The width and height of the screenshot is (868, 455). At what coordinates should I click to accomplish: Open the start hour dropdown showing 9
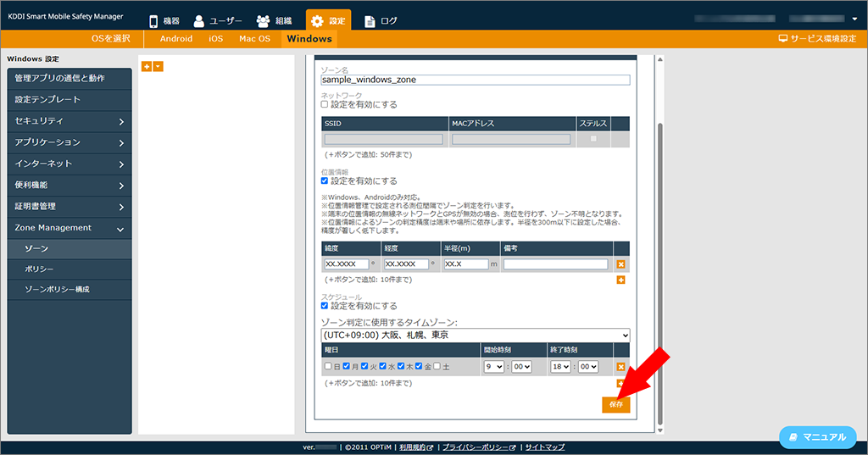(x=494, y=366)
